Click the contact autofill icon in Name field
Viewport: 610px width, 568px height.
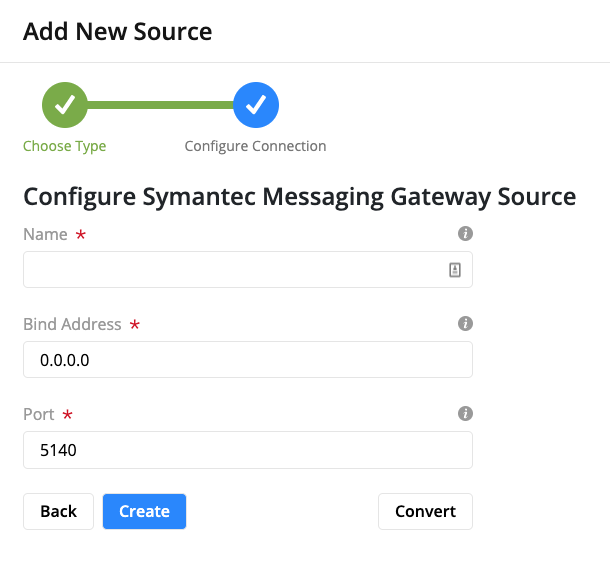tap(455, 270)
